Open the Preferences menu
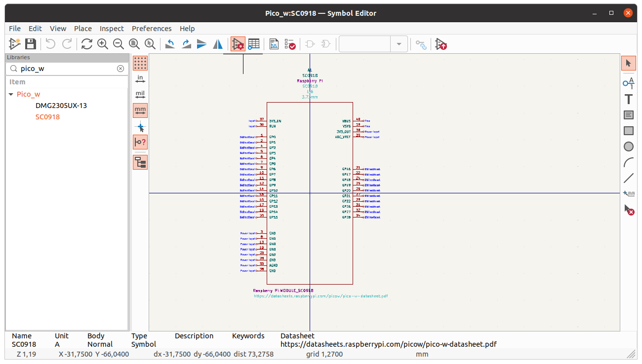The image size is (642, 364). point(152,29)
